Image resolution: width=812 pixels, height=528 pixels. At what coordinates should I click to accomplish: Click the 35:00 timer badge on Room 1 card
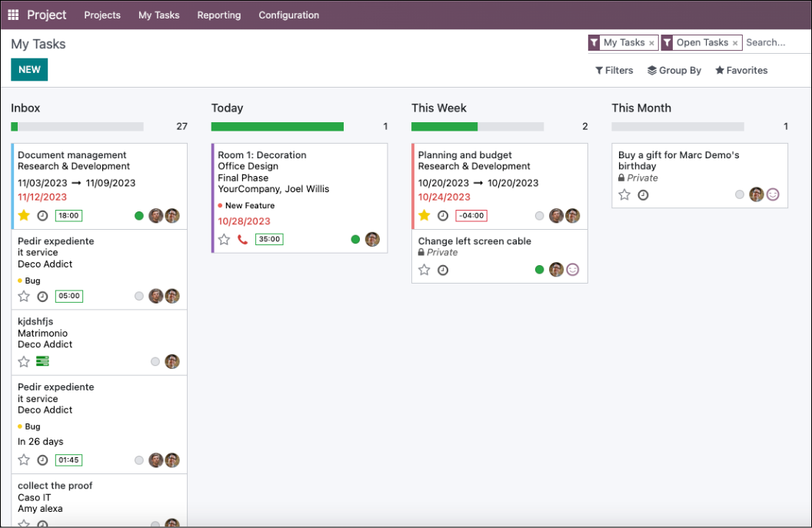269,240
